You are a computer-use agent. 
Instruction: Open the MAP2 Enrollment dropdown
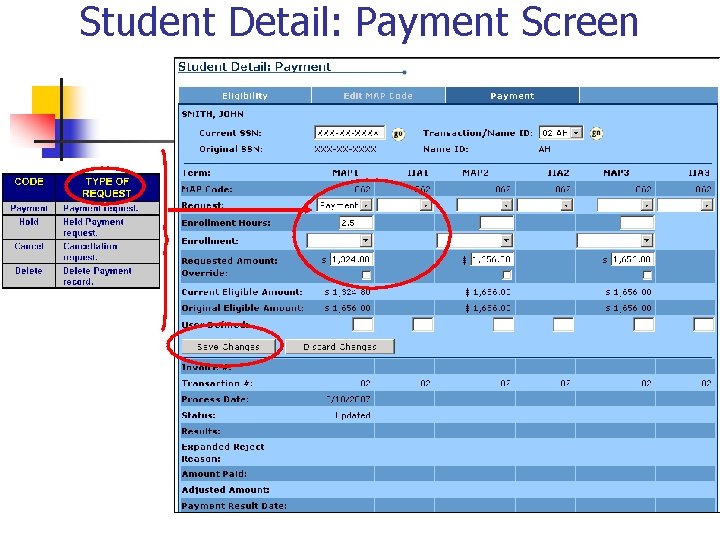475,241
